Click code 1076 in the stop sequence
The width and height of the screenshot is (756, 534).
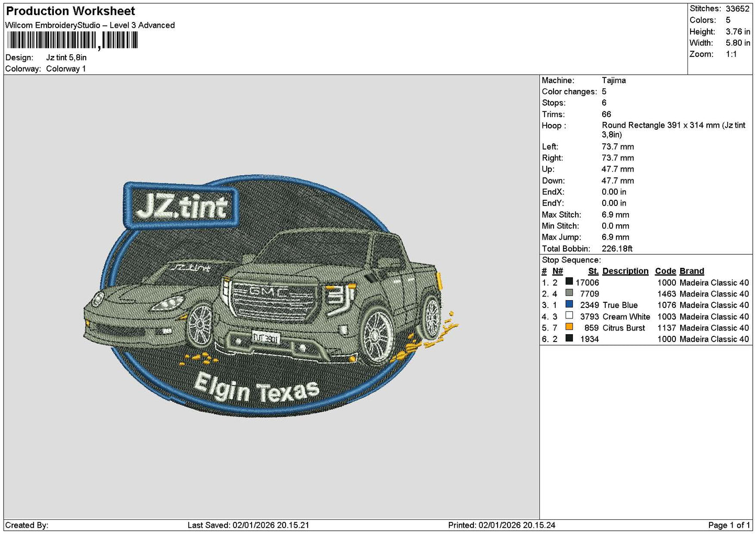(x=667, y=305)
